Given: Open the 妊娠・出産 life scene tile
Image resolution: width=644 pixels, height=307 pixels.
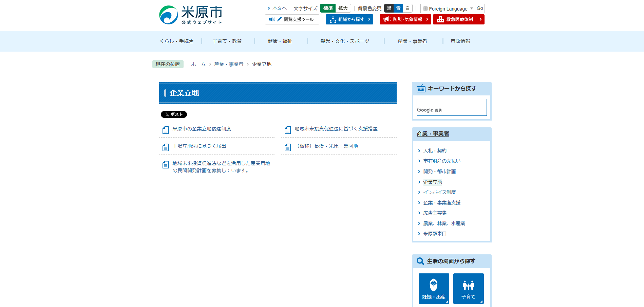Looking at the screenshot, I should [434, 289].
